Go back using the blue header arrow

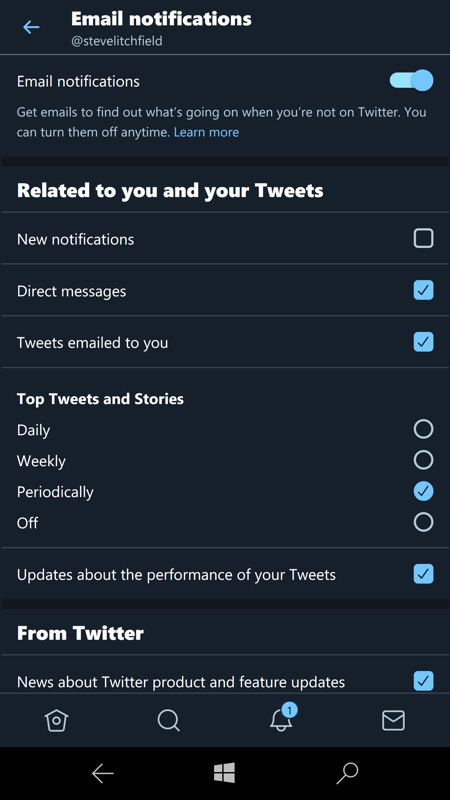point(31,27)
